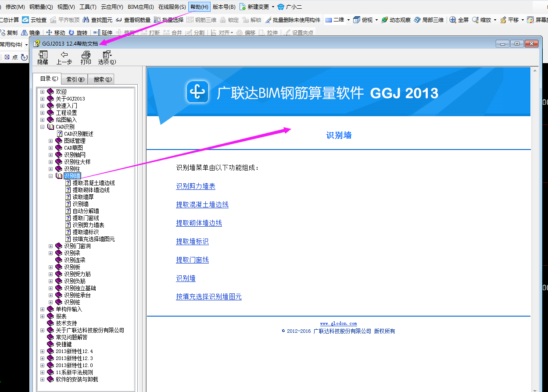Expand the 单构件输入 tree node
This screenshot has width=548, height=392.
click(x=42, y=309)
